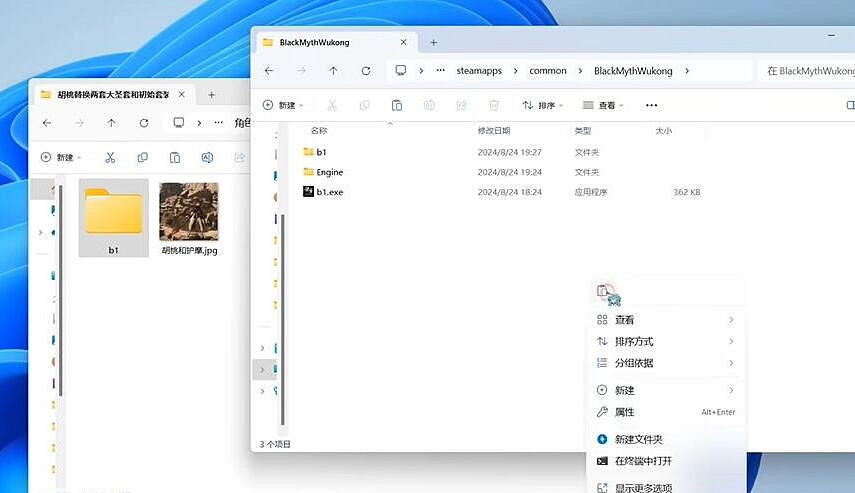Expand the 查看 submenu arrow in context menu
This screenshot has width=855, height=493.
tap(731, 320)
